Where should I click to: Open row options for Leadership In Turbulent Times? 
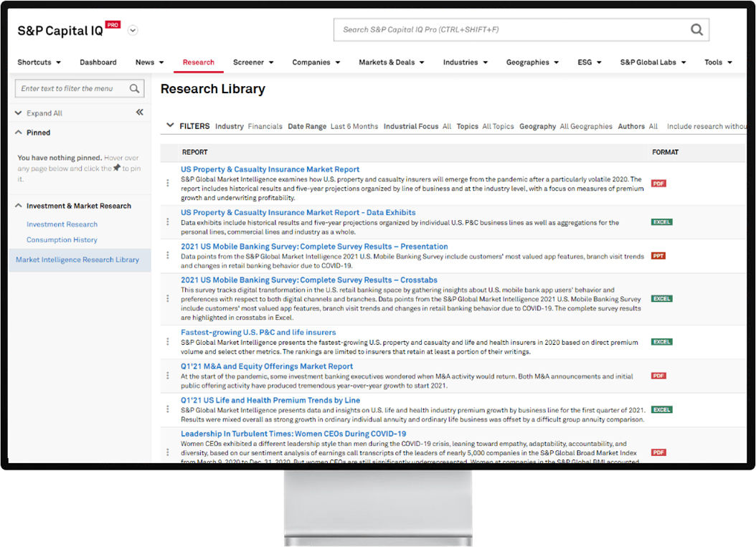[x=168, y=452]
